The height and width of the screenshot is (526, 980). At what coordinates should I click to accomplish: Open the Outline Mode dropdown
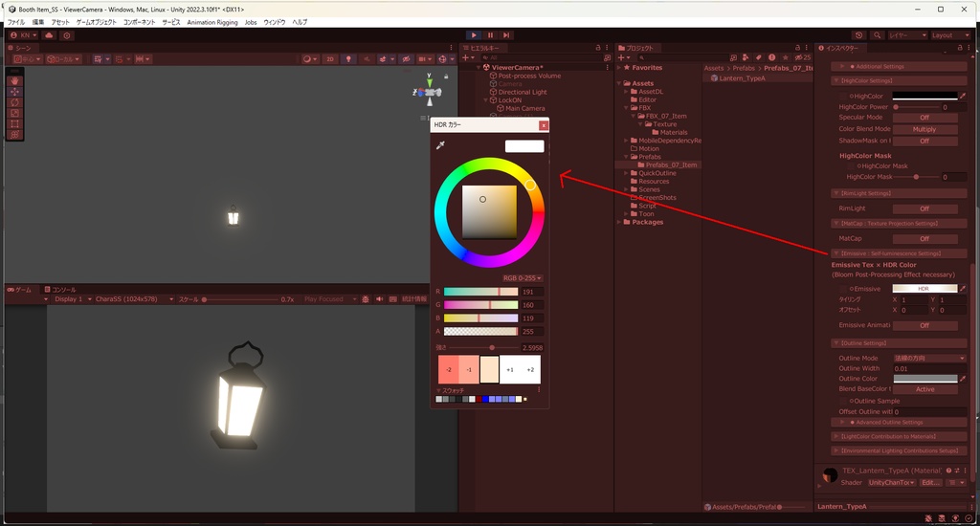(929, 358)
